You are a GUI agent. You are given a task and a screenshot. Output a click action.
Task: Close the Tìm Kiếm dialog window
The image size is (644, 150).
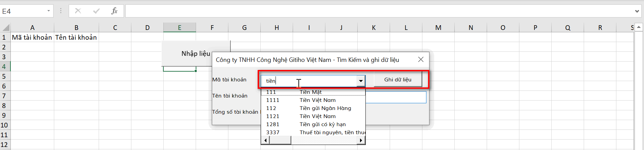coord(421,60)
